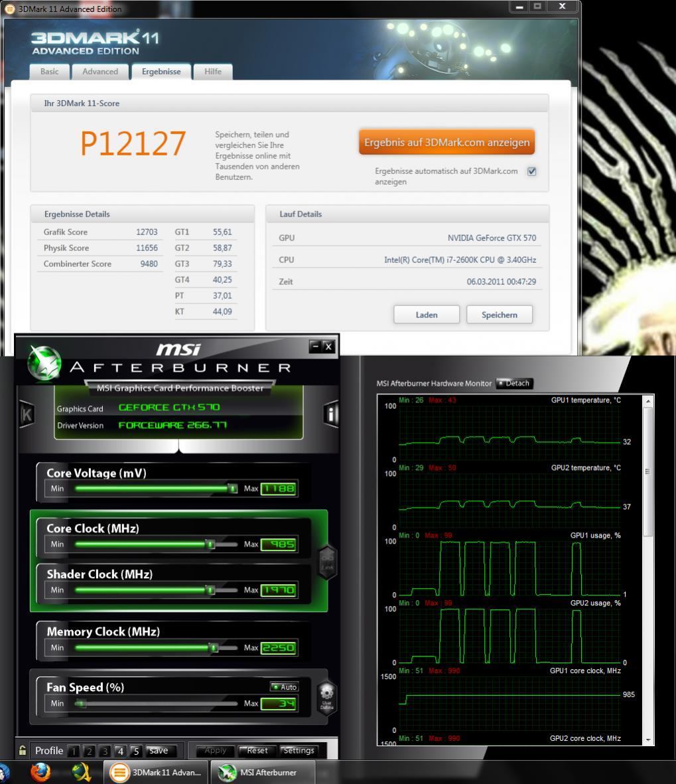
Task: Click the Core Voltage slider handle
Action: click(232, 489)
